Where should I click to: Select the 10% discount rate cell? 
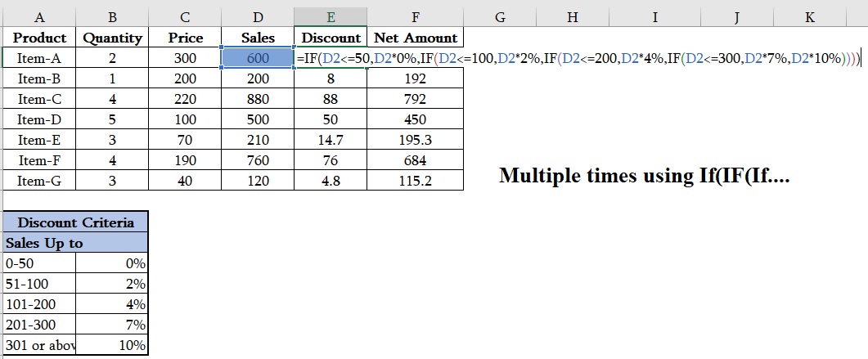coord(112,345)
